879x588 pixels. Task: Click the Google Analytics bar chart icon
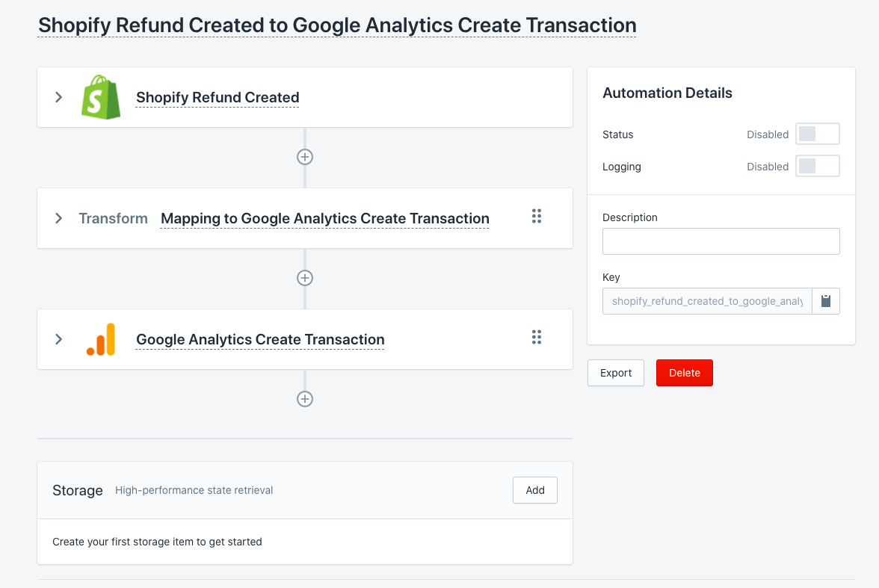101,339
